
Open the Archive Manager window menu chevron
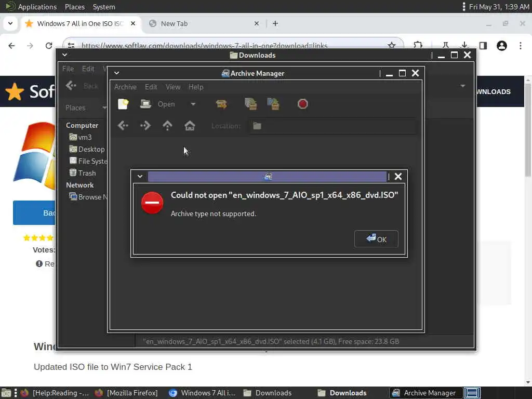coord(116,73)
